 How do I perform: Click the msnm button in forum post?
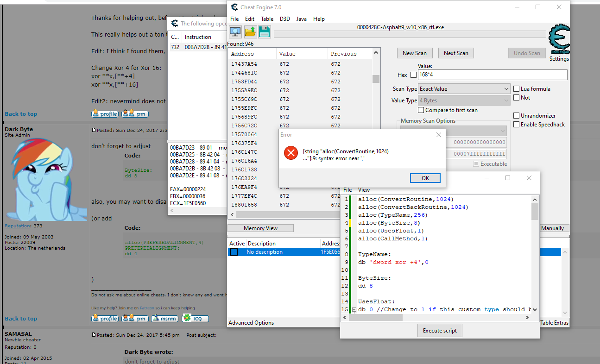coord(164,318)
